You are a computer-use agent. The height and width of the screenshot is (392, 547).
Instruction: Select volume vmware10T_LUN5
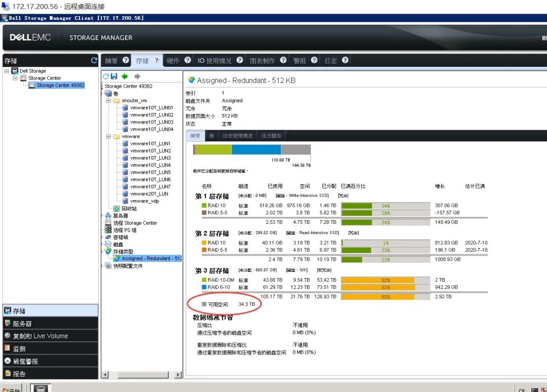pyautogui.click(x=150, y=172)
